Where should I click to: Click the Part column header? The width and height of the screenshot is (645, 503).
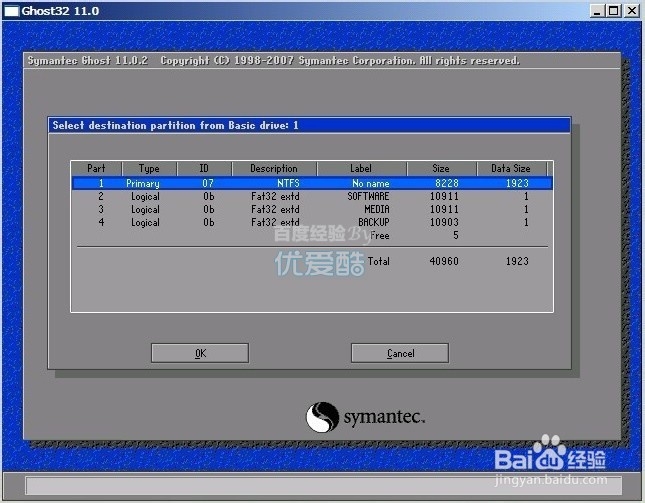click(96, 168)
